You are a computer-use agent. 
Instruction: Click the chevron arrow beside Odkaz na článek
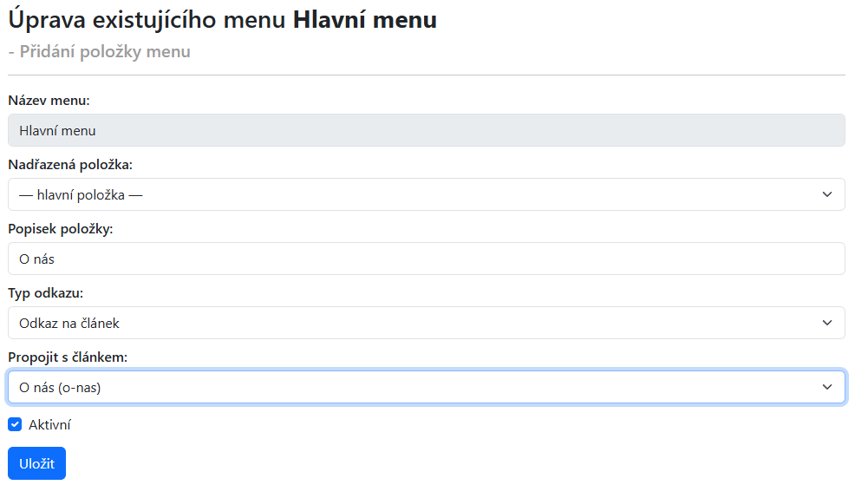click(x=826, y=323)
